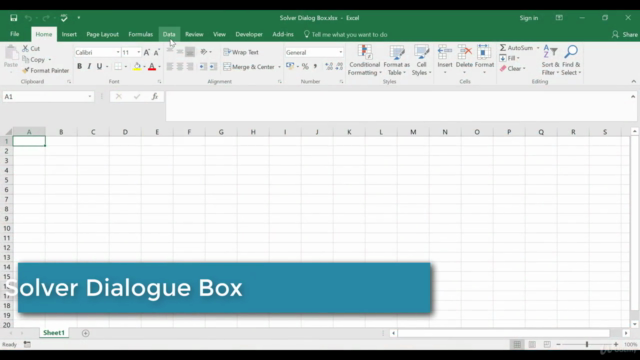Add a new sheet with the plus icon

point(85,333)
